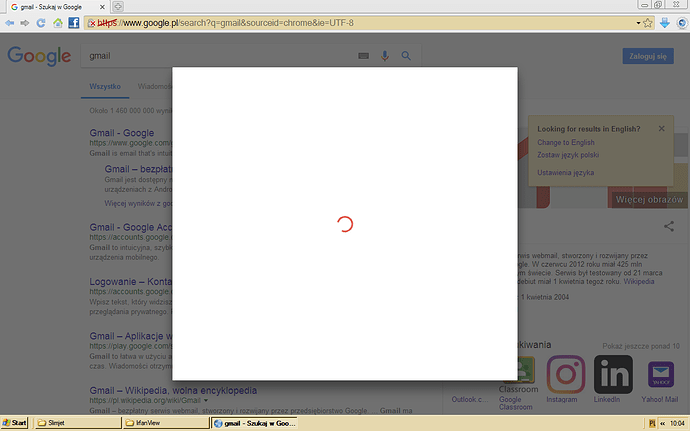Open the Facebook toolbar icon
The width and height of the screenshot is (690, 431).
[74, 23]
